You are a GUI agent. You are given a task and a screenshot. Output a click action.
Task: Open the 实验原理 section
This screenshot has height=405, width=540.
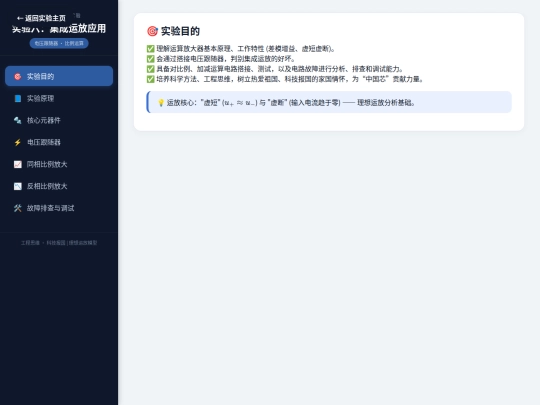pyautogui.click(x=59, y=98)
